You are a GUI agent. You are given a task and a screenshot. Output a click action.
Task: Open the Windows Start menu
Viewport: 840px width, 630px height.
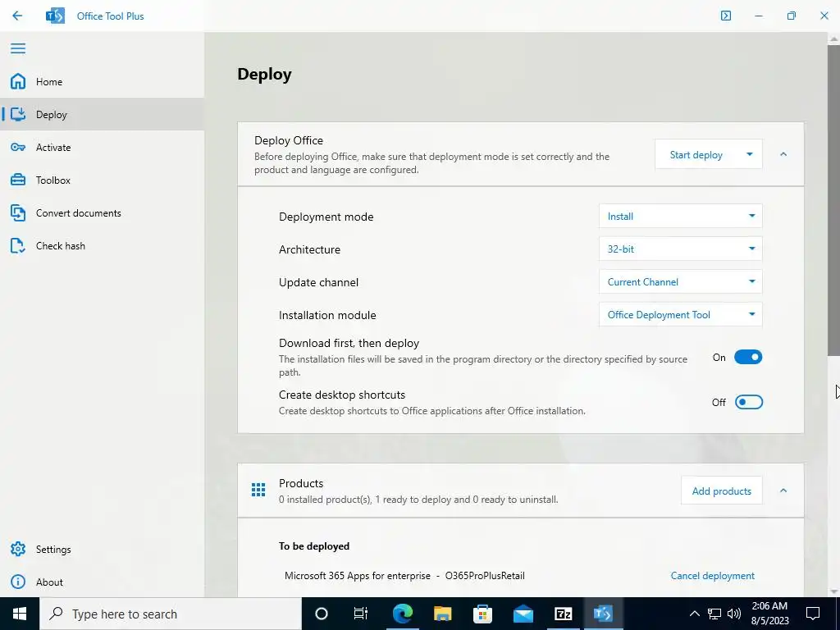coord(20,614)
